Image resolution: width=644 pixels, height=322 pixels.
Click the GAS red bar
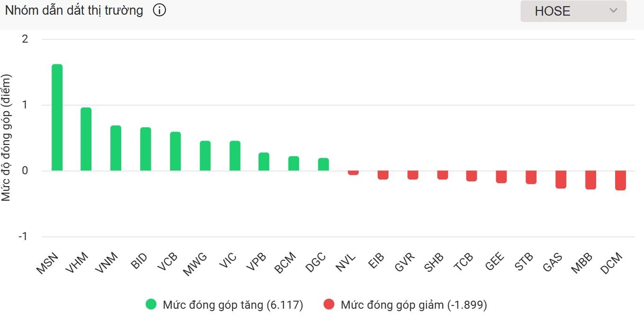click(561, 179)
